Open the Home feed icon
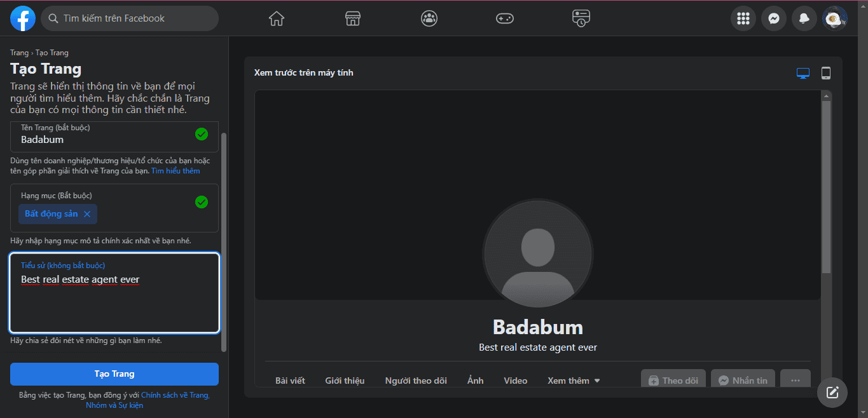The width and height of the screenshot is (868, 418). pos(277,18)
